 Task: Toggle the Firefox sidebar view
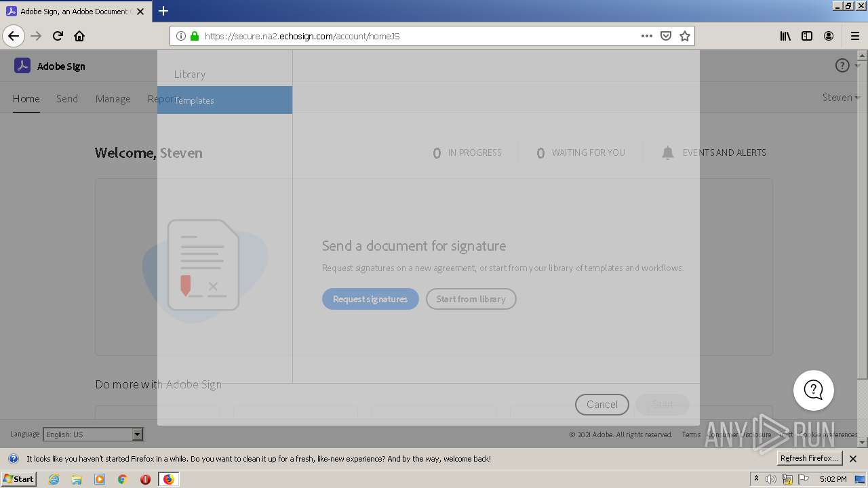[x=807, y=36]
